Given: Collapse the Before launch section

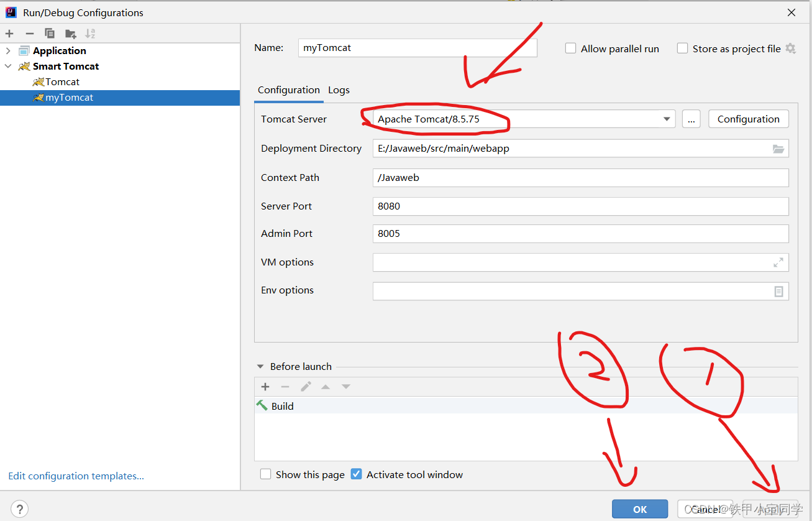Looking at the screenshot, I should coord(259,367).
